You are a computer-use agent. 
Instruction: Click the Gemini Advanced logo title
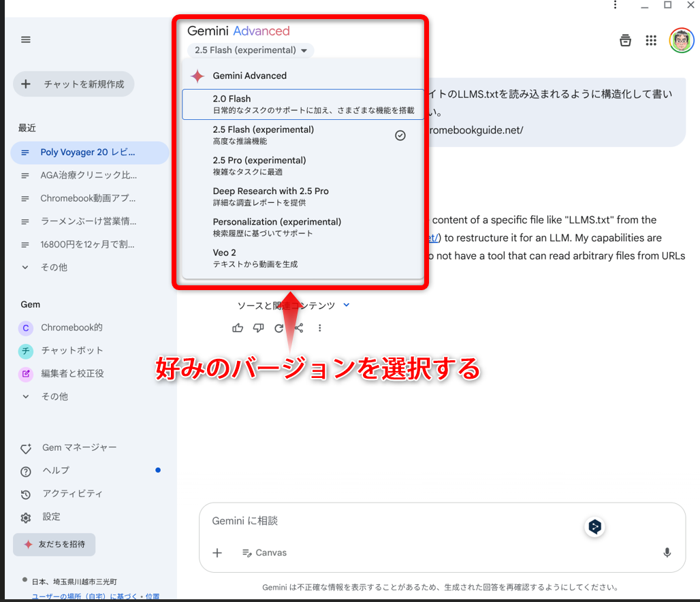238,31
